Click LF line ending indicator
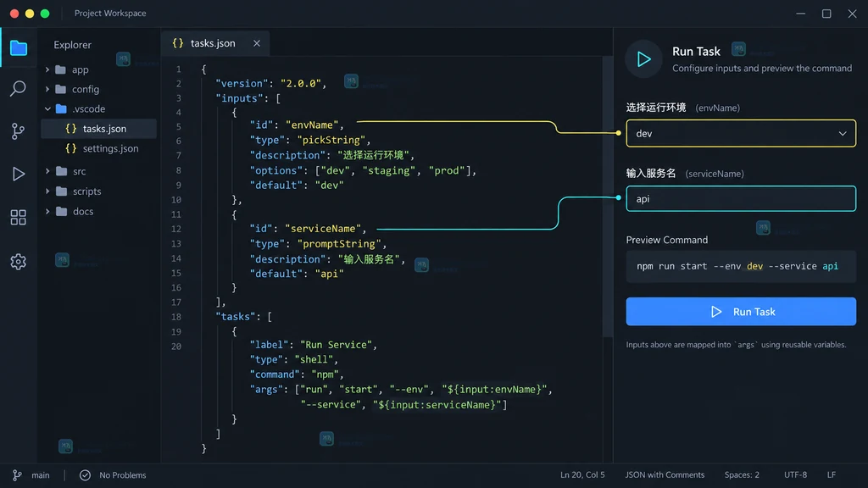Viewport: 868px width, 488px height. pos(832,474)
